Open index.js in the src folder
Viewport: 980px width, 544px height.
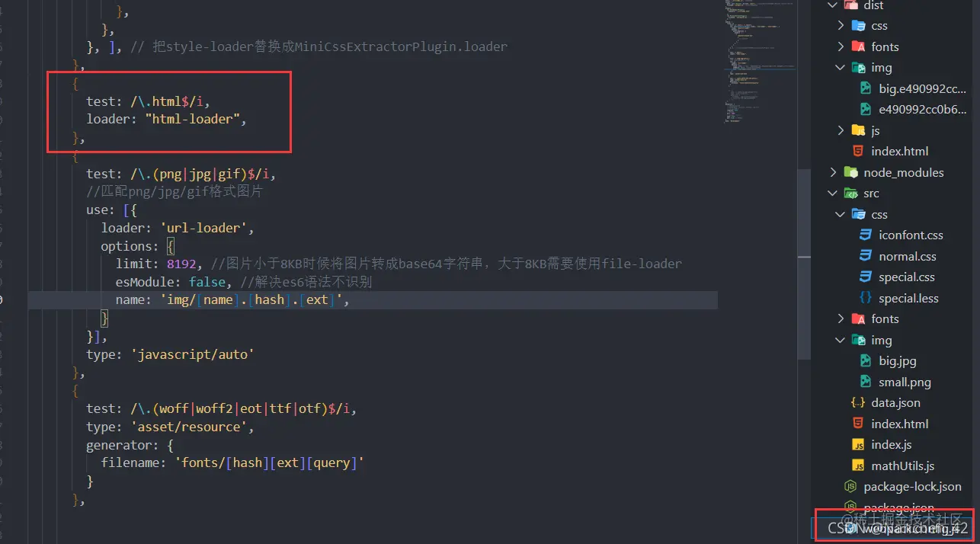(x=891, y=444)
